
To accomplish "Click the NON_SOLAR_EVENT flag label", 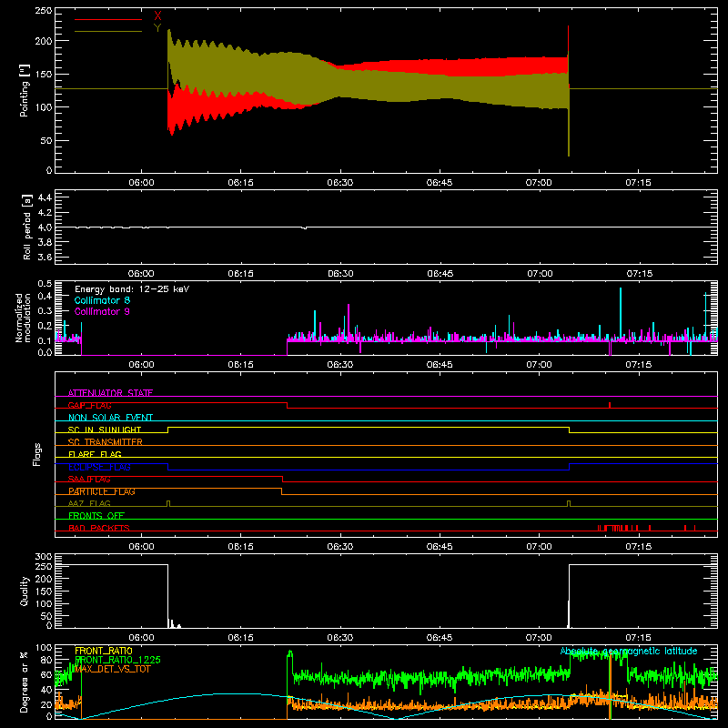I will pyautogui.click(x=110, y=418).
